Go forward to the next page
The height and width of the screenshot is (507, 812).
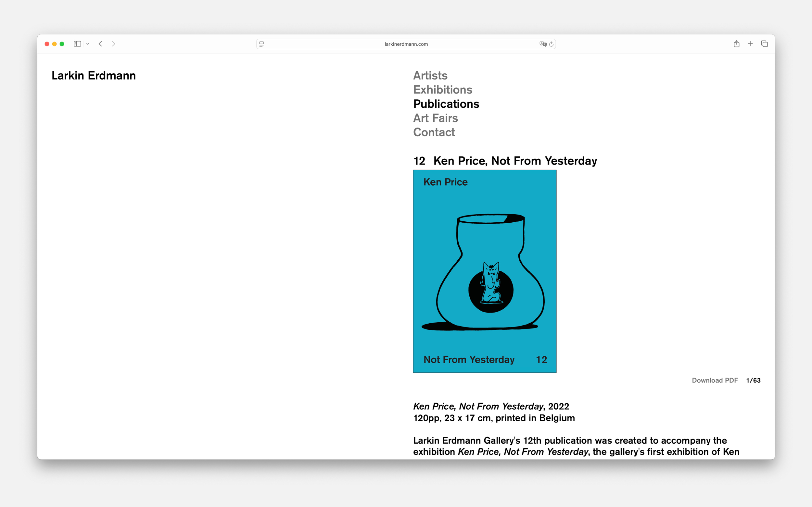[114, 44]
